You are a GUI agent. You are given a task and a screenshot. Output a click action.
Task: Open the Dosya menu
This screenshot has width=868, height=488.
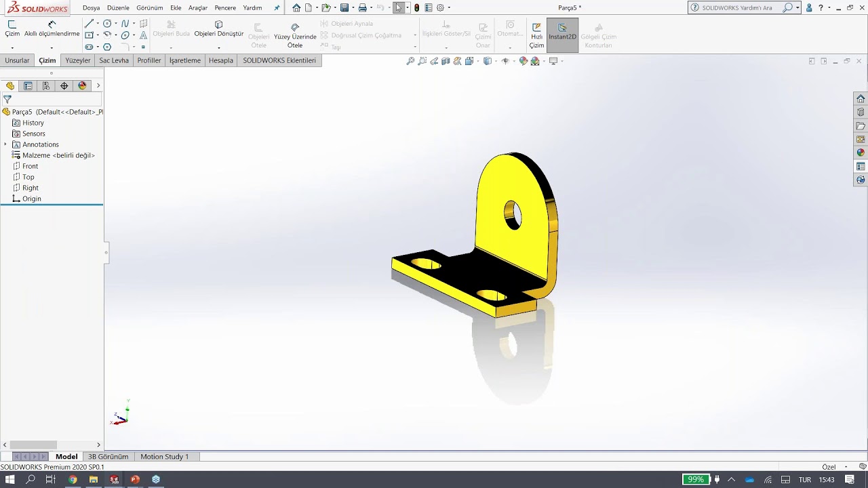(92, 7)
